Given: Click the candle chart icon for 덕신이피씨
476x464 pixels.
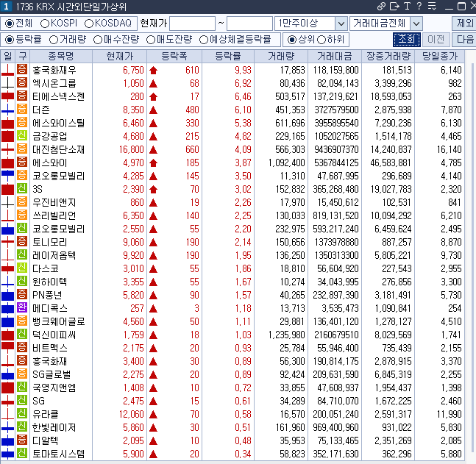Looking at the screenshot, I should coord(8,335).
